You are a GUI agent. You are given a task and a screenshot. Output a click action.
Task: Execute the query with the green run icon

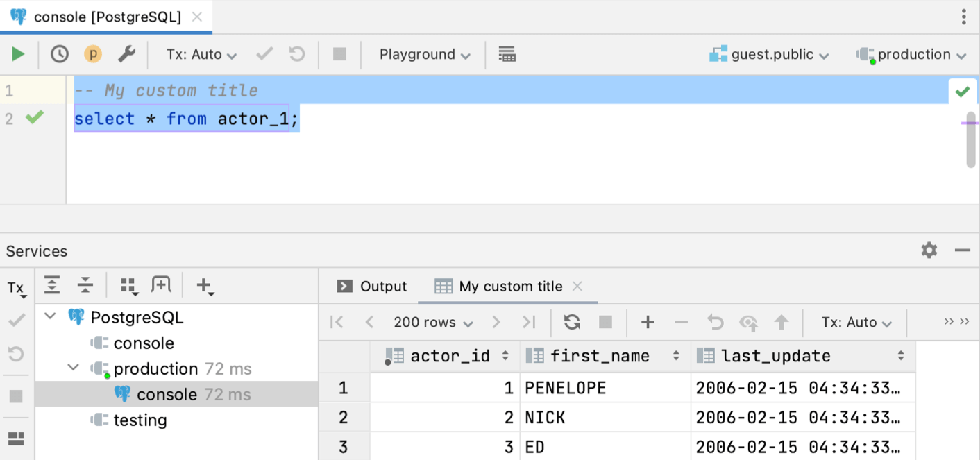click(17, 54)
